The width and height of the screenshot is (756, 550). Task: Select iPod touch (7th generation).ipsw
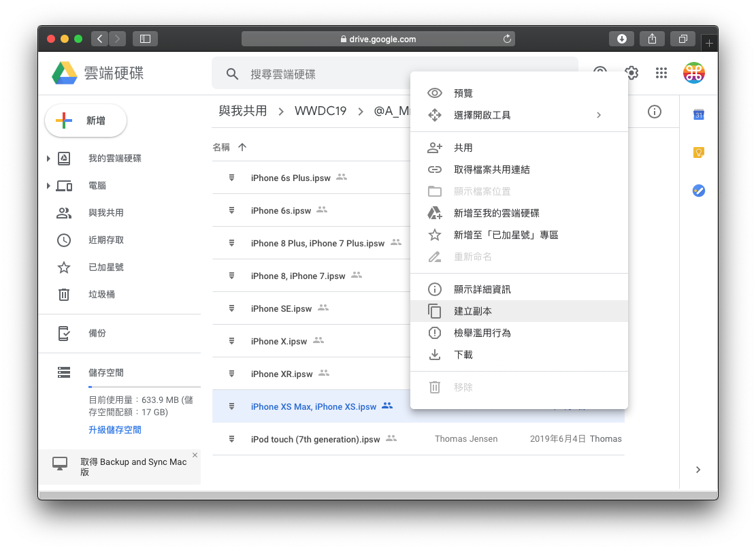coord(418,439)
